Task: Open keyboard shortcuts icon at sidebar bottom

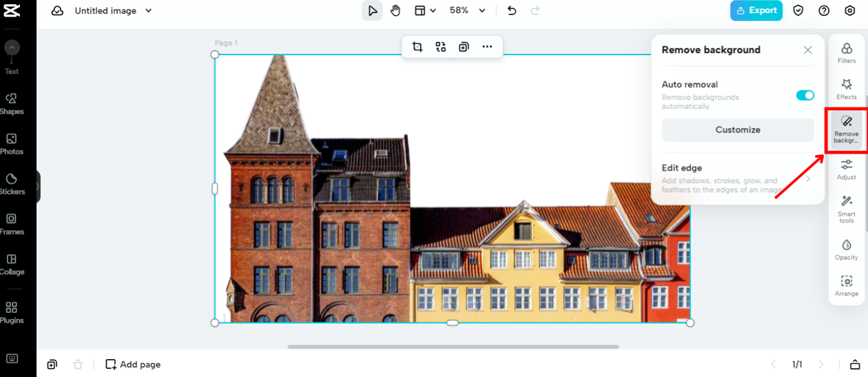Action: coord(12,358)
